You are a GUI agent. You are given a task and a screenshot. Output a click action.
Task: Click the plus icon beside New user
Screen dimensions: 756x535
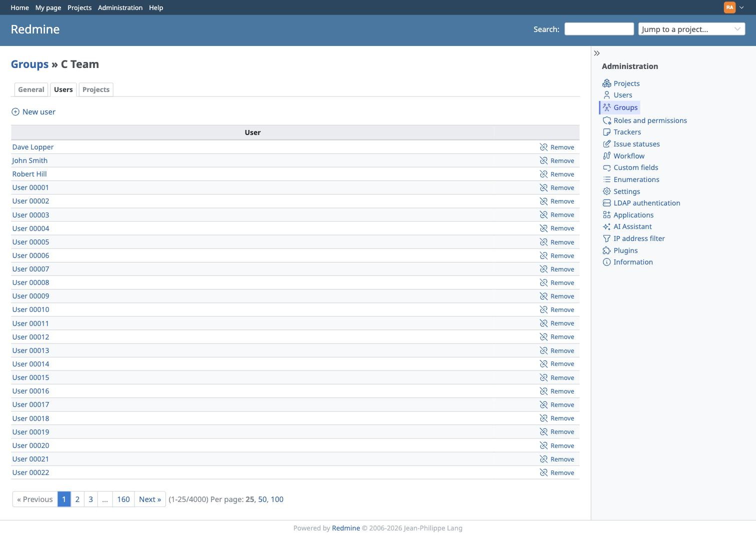(x=15, y=112)
